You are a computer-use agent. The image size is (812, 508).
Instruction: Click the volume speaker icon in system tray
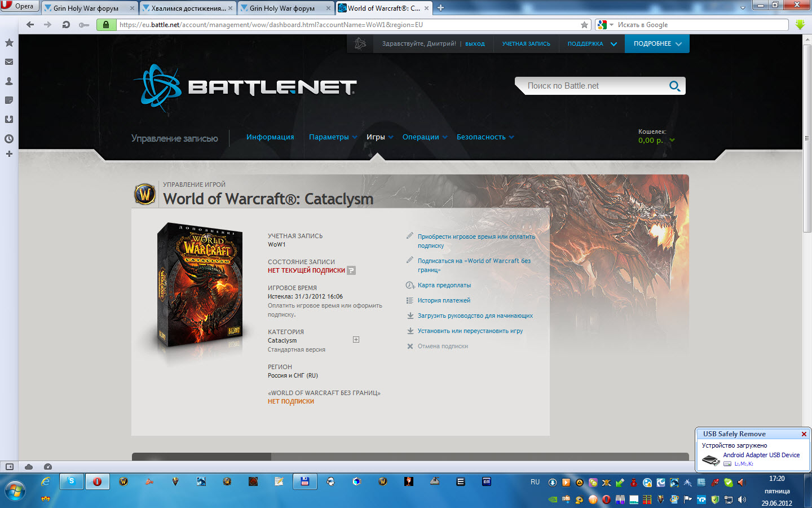[x=742, y=500]
